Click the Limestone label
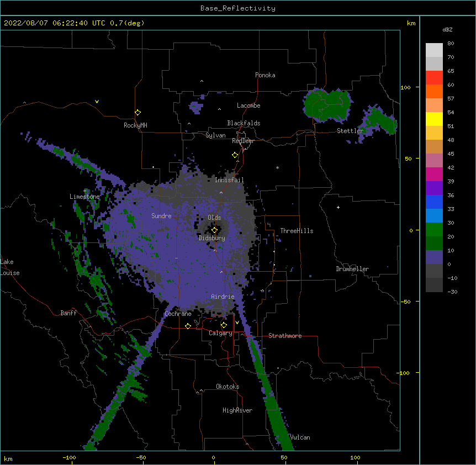This screenshot has width=476, height=465. pos(84,197)
